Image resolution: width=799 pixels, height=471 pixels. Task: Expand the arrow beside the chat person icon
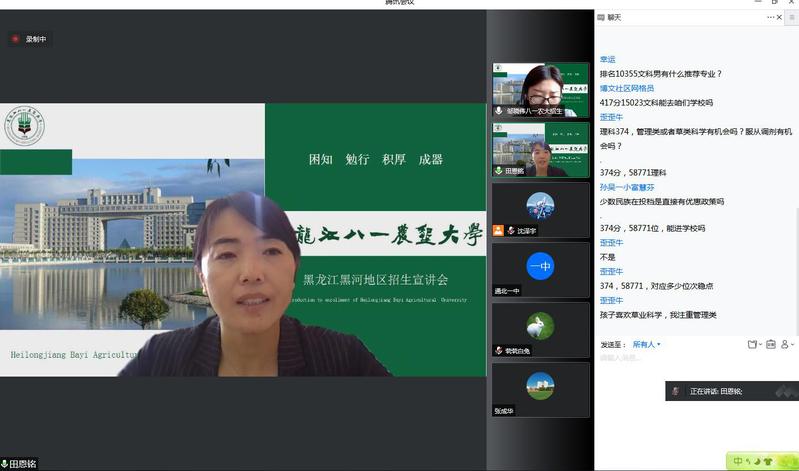click(791, 345)
